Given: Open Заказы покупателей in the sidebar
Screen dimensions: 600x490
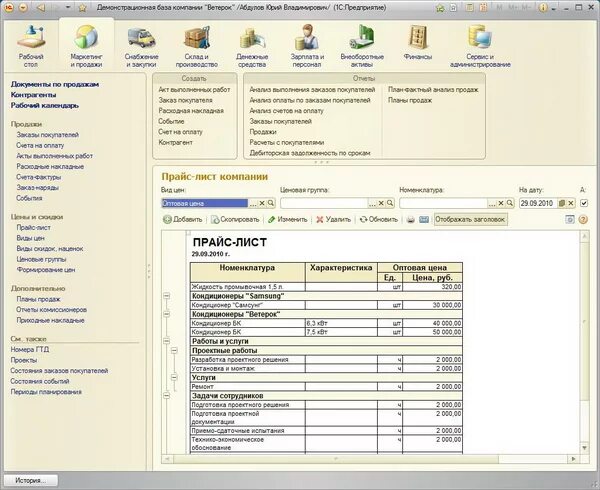Looking at the screenshot, I should coord(47,135).
